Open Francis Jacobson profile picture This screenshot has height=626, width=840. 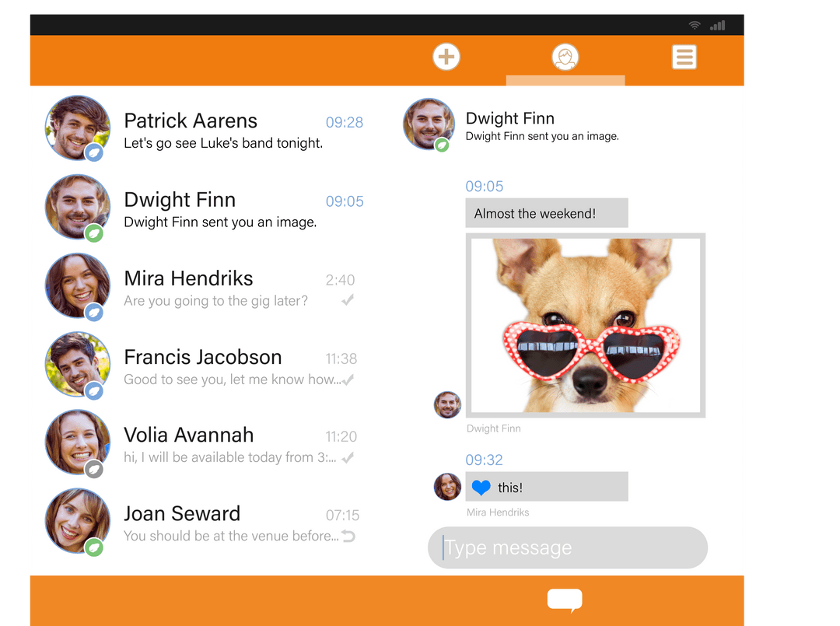(x=78, y=364)
